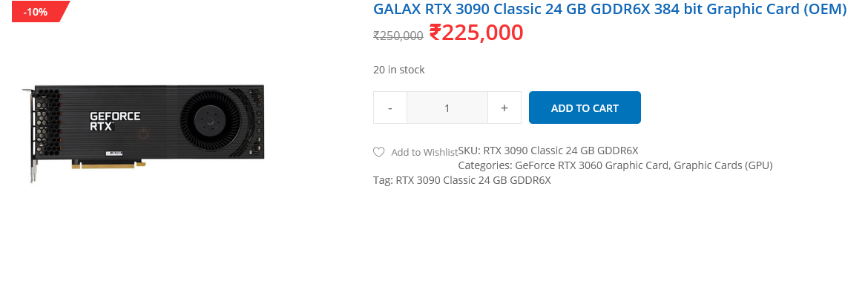Click the red ₹225,000 sale price
Image resolution: width=868 pixels, height=304 pixels.
pyautogui.click(x=476, y=33)
